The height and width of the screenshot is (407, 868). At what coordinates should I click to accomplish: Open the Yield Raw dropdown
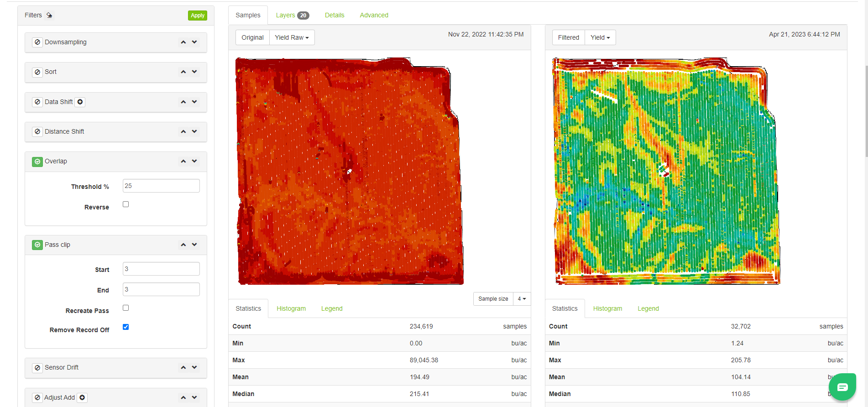click(292, 37)
